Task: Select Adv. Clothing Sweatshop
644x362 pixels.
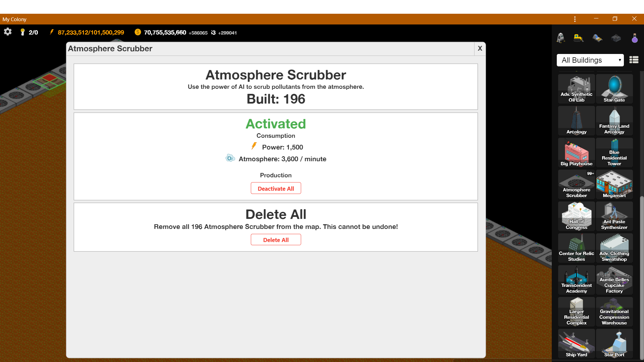Action: pyautogui.click(x=614, y=248)
